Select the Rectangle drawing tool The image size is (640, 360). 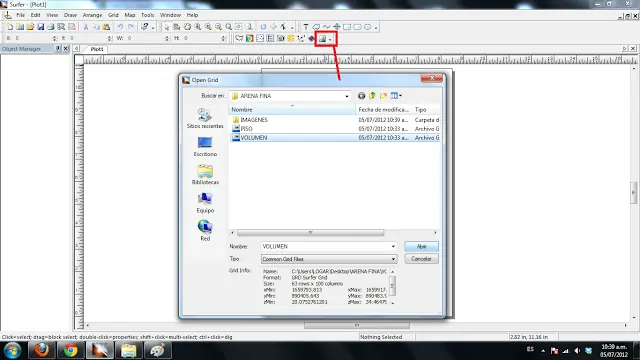click(x=347, y=27)
